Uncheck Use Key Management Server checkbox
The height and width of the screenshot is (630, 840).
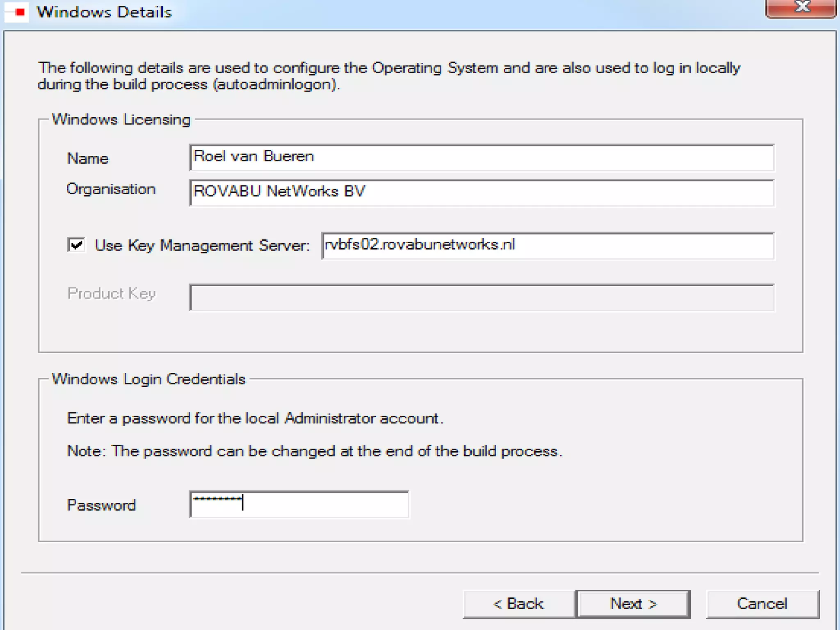point(76,245)
